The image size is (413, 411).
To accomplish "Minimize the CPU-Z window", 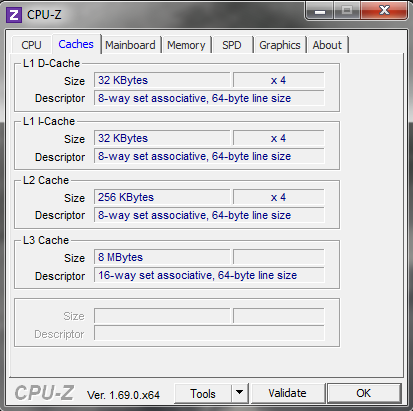I will 320,12.
